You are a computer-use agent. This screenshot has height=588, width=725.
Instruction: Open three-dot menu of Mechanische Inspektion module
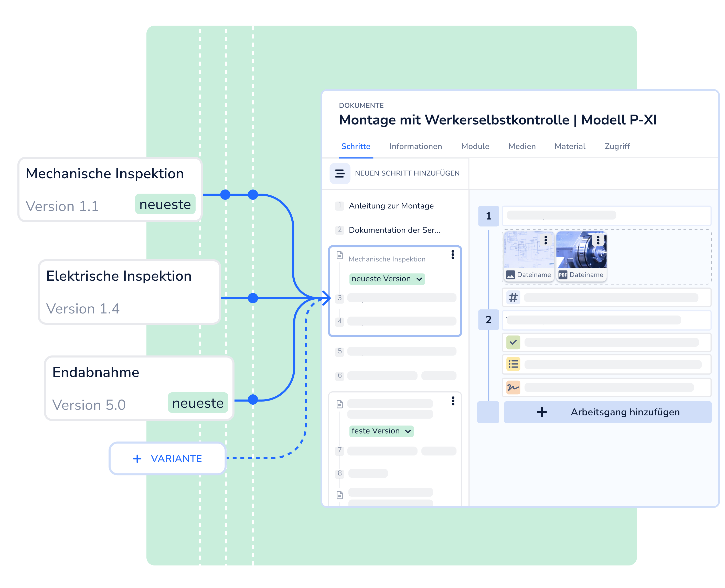coord(452,255)
